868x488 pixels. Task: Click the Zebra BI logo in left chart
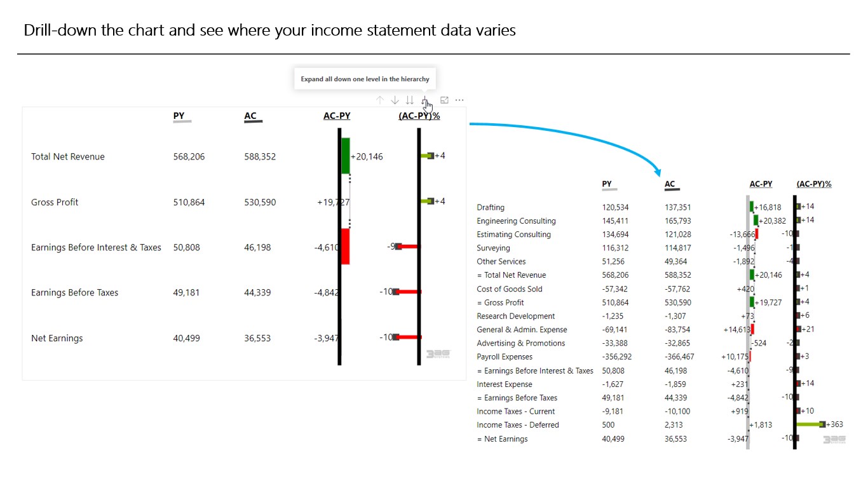tap(438, 355)
